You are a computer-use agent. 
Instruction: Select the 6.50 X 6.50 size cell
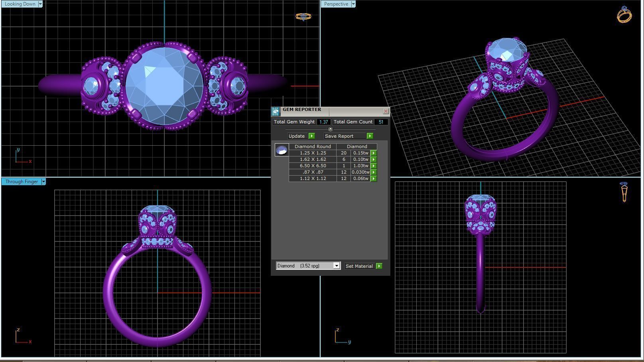[x=313, y=166]
